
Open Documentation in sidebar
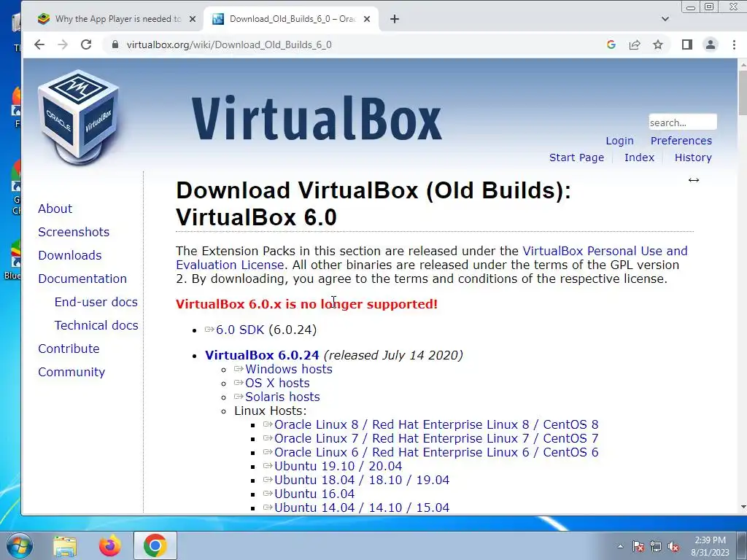click(x=82, y=279)
